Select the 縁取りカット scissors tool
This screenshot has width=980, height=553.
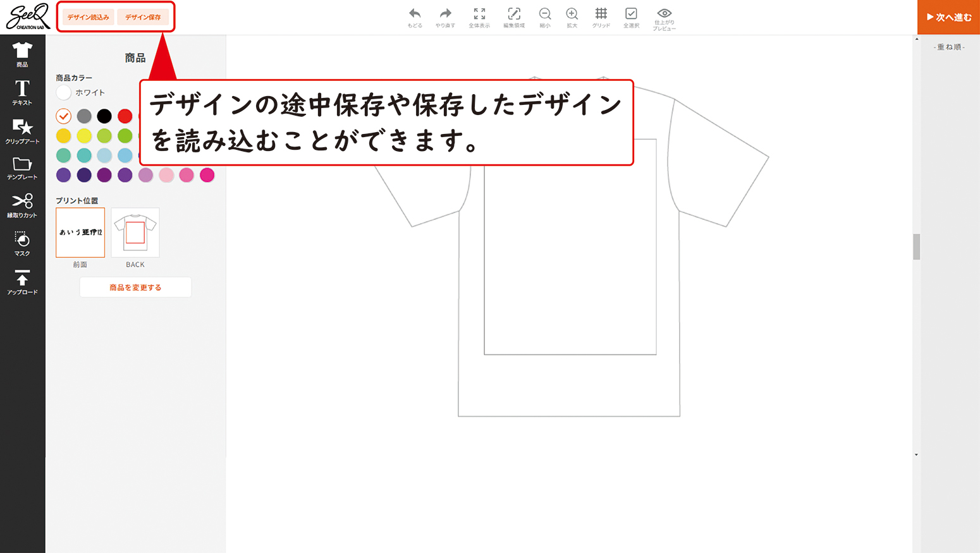pyautogui.click(x=22, y=205)
